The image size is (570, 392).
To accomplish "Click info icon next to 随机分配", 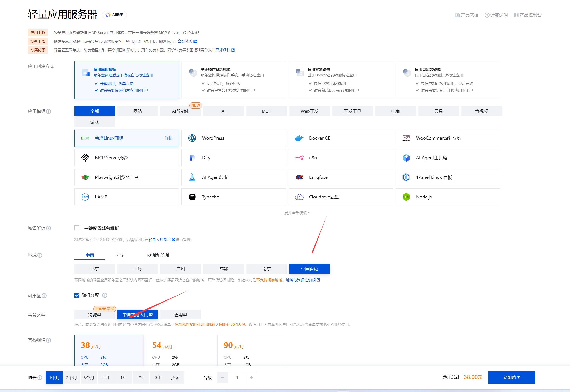I will tap(105, 296).
